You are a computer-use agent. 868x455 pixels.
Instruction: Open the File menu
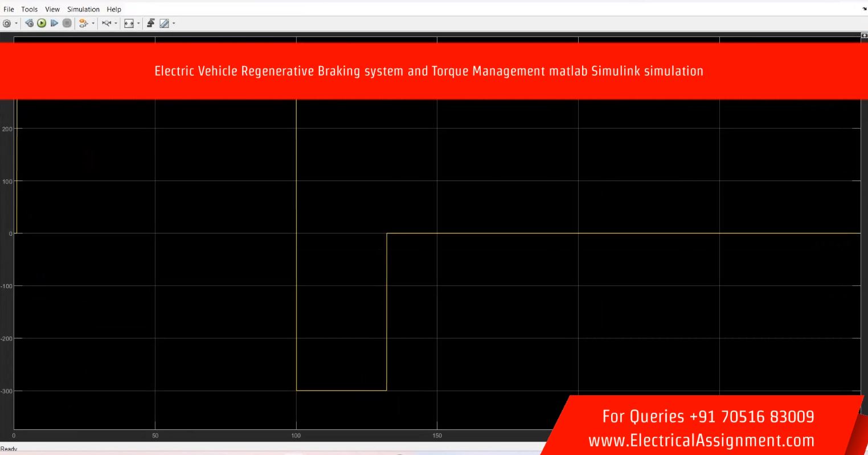[x=9, y=9]
